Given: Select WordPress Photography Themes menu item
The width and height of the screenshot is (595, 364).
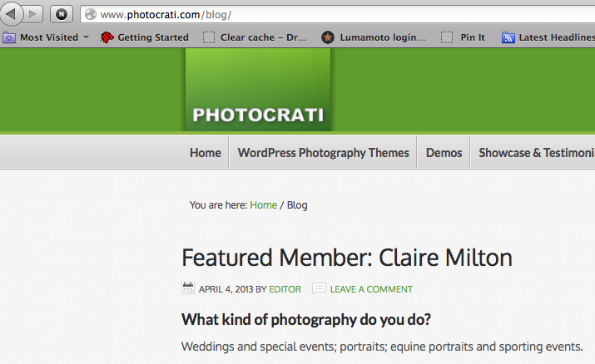Looking at the screenshot, I should [x=324, y=153].
